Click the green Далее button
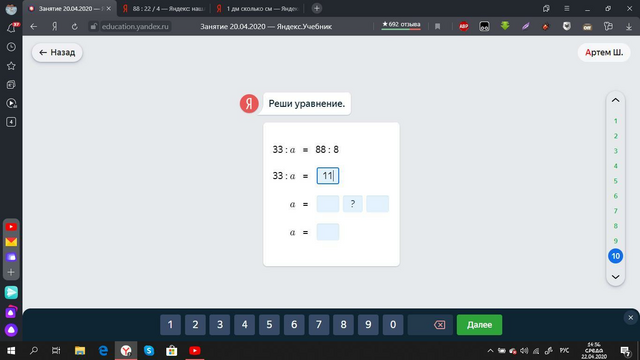This screenshot has width=640, height=360. 479,325
